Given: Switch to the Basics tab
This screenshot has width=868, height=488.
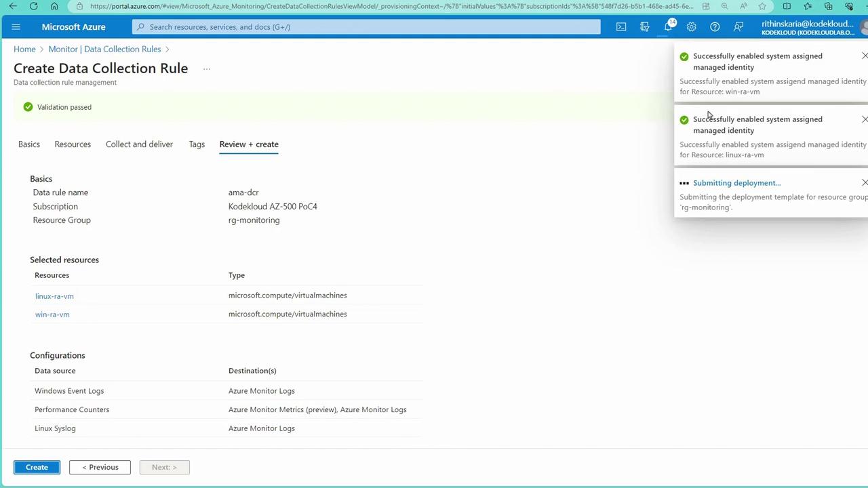Looking at the screenshot, I should pyautogui.click(x=29, y=144).
